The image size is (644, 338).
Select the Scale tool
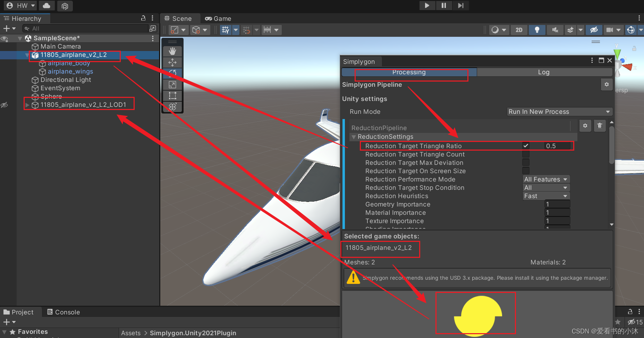pyautogui.click(x=172, y=85)
